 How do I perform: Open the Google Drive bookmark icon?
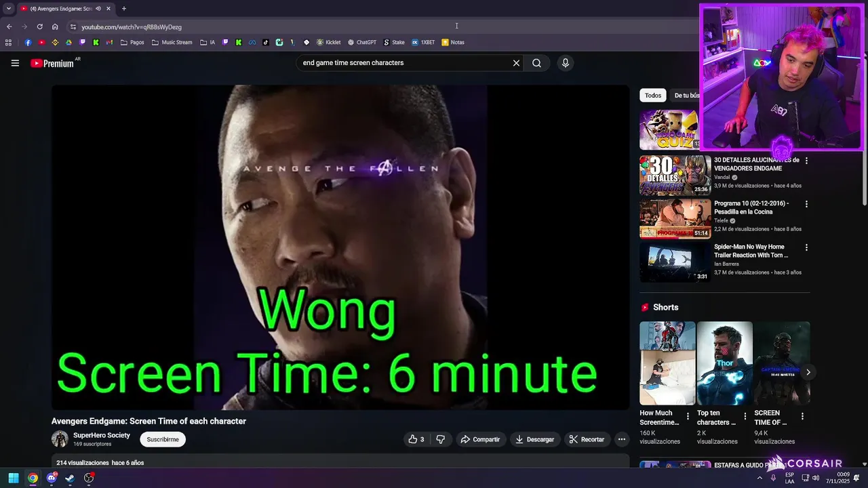pos(68,42)
